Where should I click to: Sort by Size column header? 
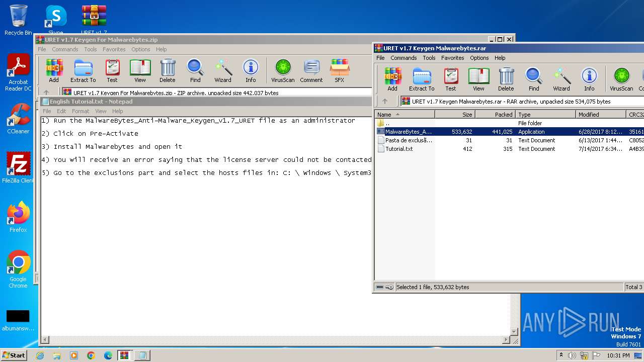point(455,115)
